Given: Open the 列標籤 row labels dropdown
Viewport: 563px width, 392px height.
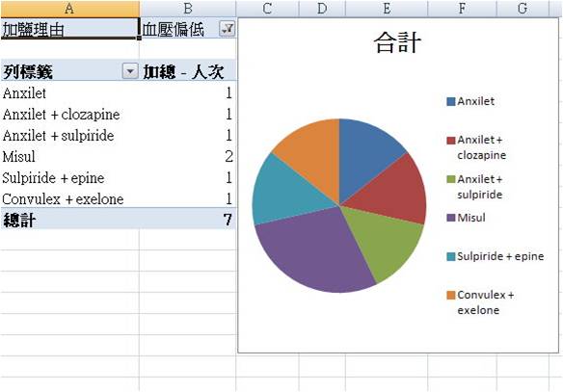Looking at the screenshot, I should [130, 71].
